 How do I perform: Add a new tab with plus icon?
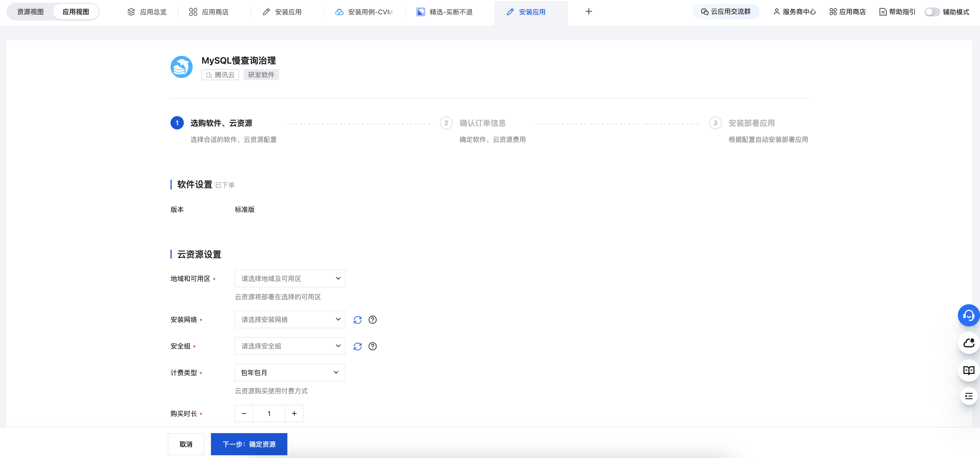pos(589,12)
